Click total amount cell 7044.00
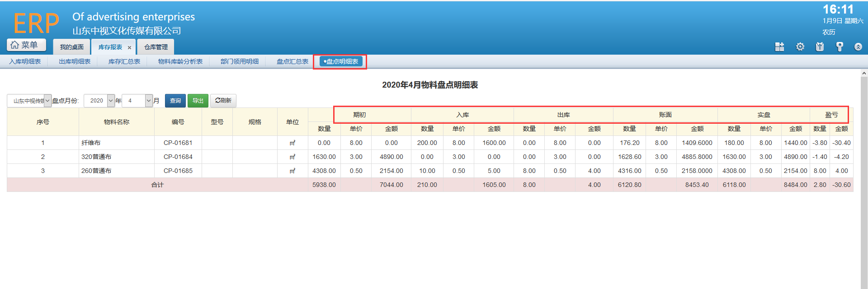This screenshot has width=868, height=289. [x=392, y=185]
